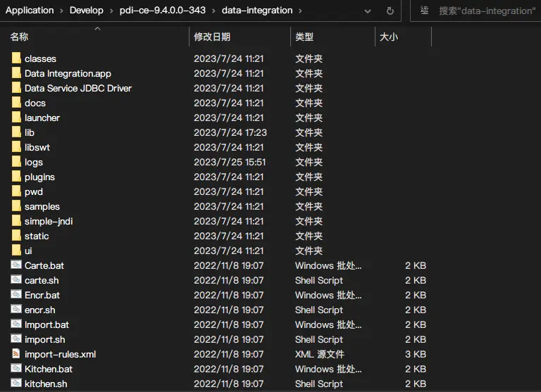Click the folder name 'samples'
This screenshot has height=392, width=541.
pos(42,206)
